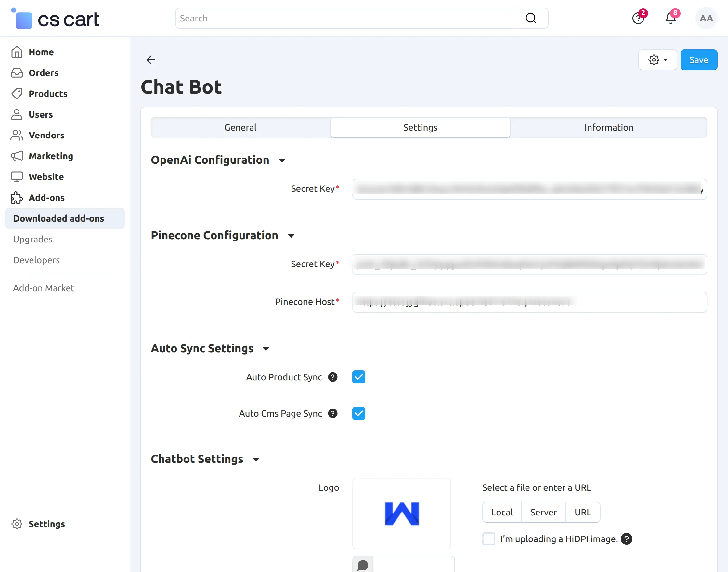This screenshot has height=572, width=728.
Task: Click the search magnifier icon
Action: pyautogui.click(x=531, y=18)
